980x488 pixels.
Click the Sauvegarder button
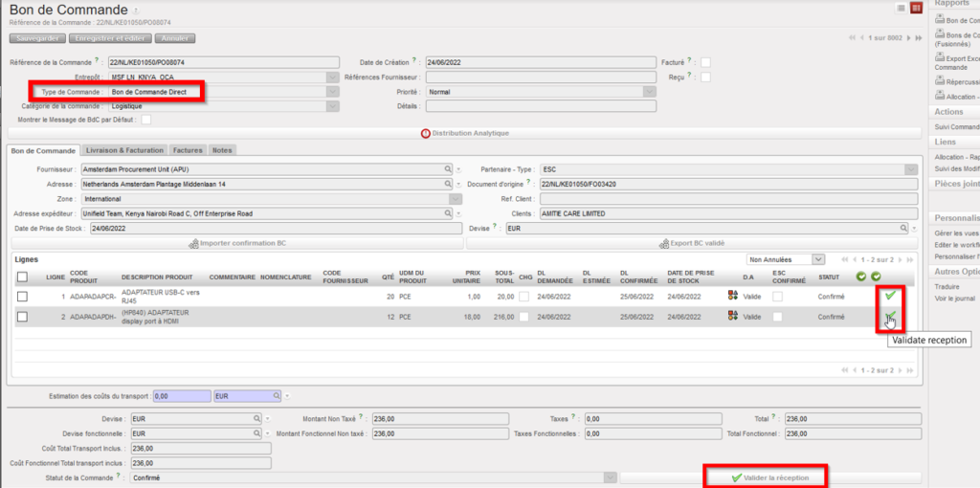pyautogui.click(x=37, y=38)
